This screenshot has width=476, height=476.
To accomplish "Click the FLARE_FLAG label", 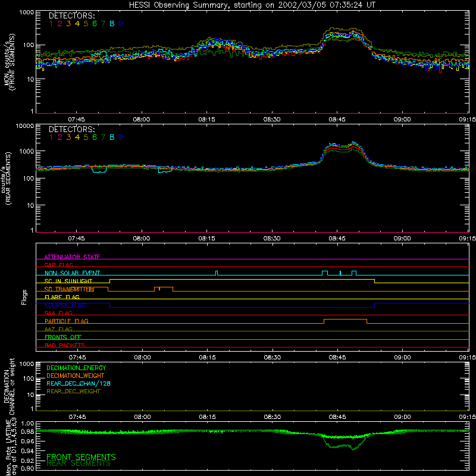I will point(62,297).
